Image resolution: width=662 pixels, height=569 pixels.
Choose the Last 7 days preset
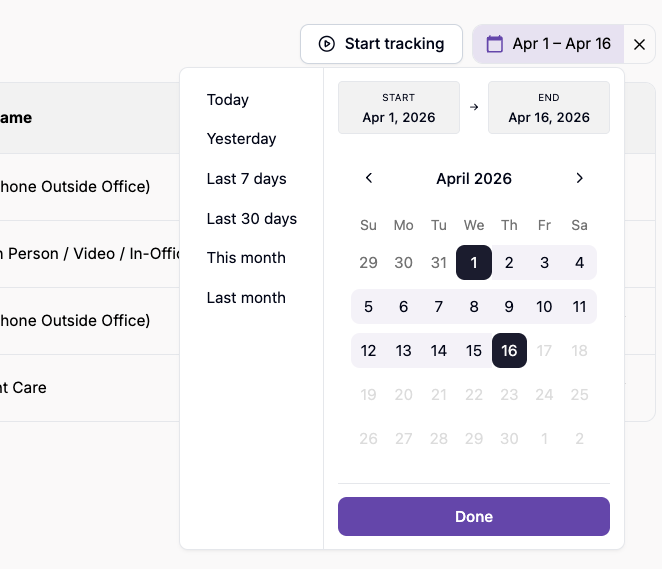click(x=246, y=179)
